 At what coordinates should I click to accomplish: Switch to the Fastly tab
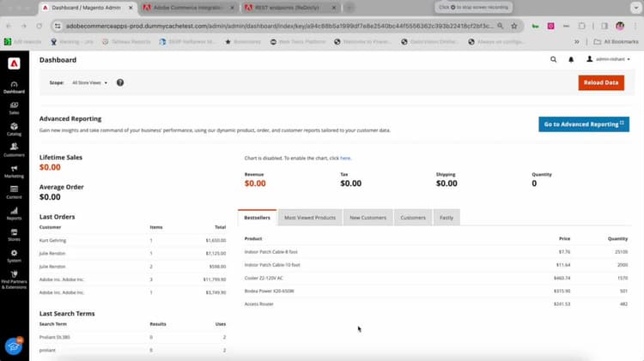[447, 218]
